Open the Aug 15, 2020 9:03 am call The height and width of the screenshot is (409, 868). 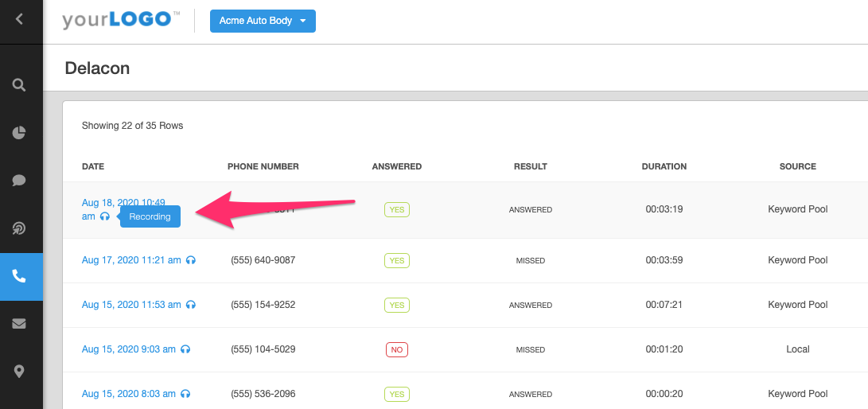click(x=128, y=349)
